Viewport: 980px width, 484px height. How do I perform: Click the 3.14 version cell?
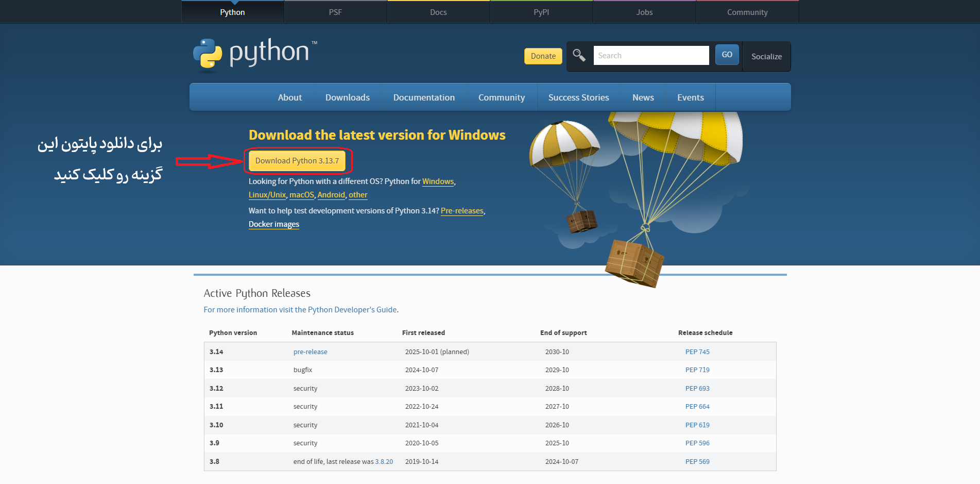[216, 352]
